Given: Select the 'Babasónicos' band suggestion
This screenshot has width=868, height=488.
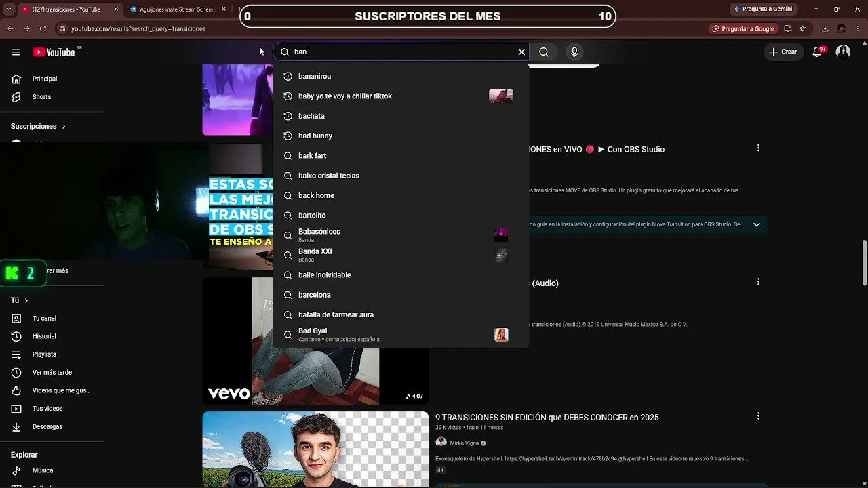Looking at the screenshot, I should tap(401, 235).
